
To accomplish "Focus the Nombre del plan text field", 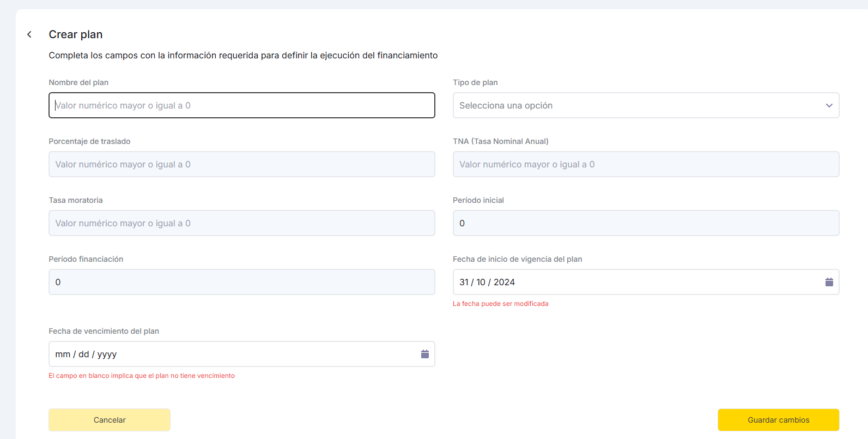I will (x=241, y=105).
